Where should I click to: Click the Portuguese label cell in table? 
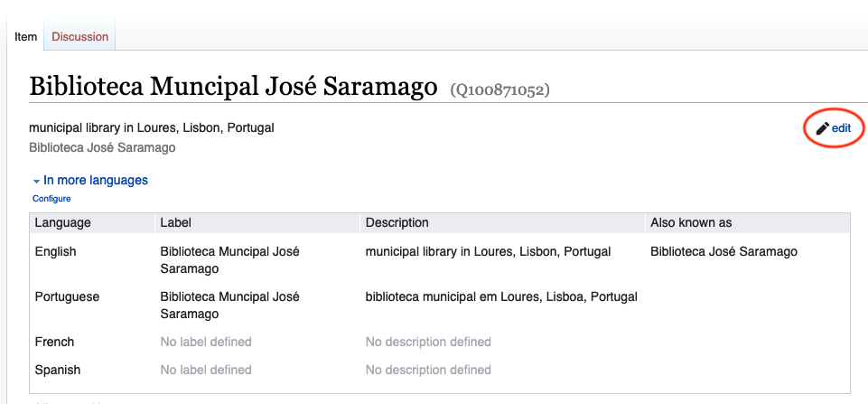click(229, 305)
